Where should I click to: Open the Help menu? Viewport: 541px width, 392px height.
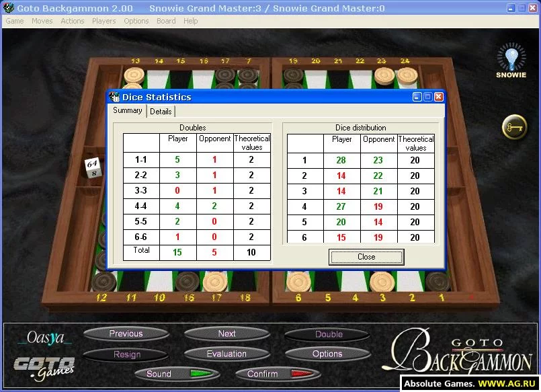190,21
